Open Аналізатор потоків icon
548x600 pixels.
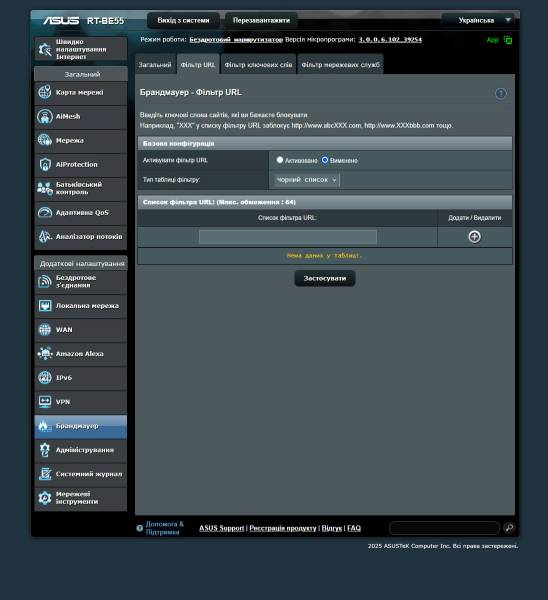45,236
